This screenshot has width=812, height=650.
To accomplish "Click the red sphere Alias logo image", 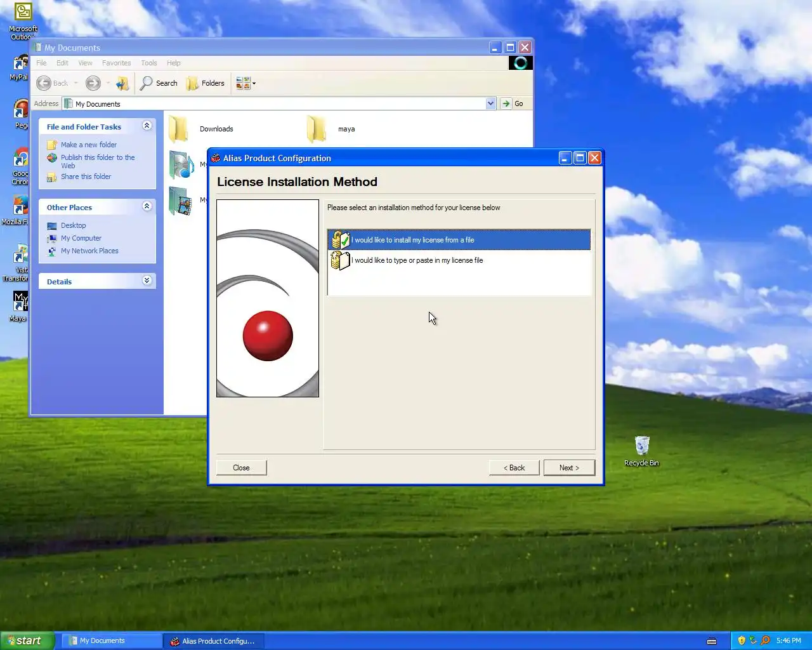I will click(268, 336).
